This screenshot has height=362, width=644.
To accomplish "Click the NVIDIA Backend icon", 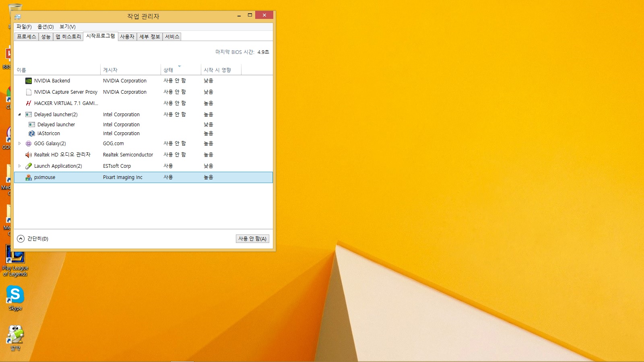I will pos(29,81).
